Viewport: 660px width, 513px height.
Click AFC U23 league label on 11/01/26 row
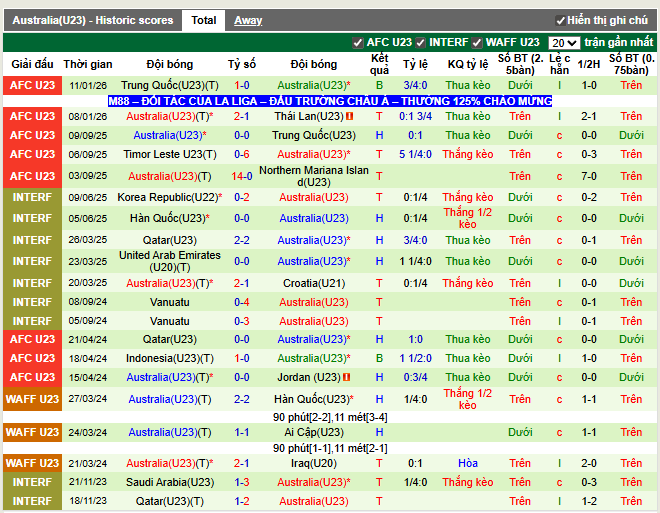[32, 85]
